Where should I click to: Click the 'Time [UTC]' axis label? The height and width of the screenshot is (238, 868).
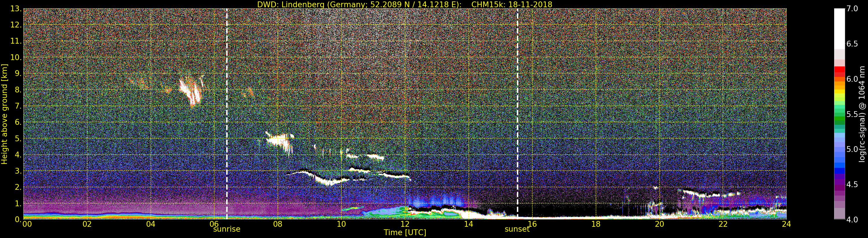pyautogui.click(x=405, y=233)
